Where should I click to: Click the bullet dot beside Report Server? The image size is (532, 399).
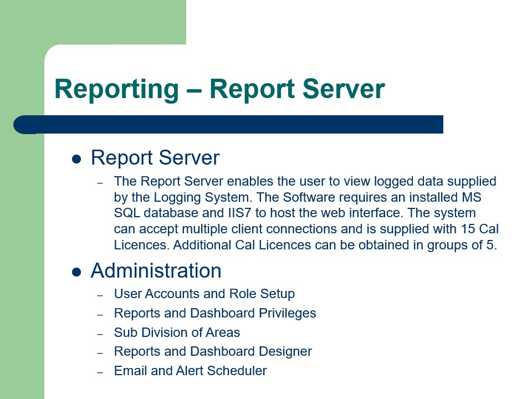pyautogui.click(x=75, y=158)
